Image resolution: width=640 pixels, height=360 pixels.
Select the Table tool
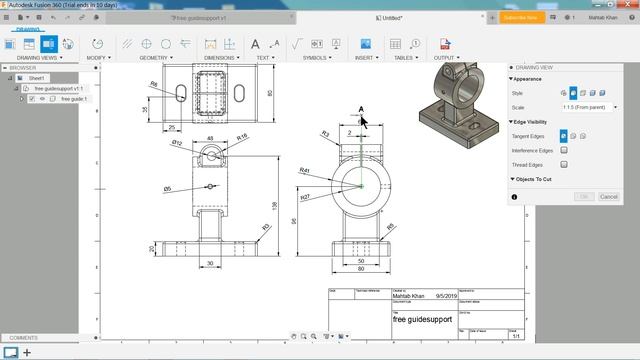(x=395, y=44)
